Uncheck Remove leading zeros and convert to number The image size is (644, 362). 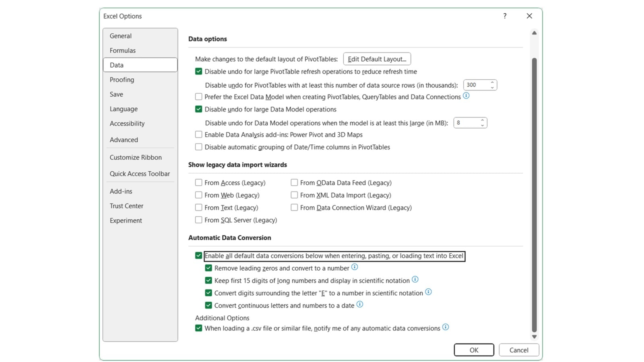pos(208,268)
